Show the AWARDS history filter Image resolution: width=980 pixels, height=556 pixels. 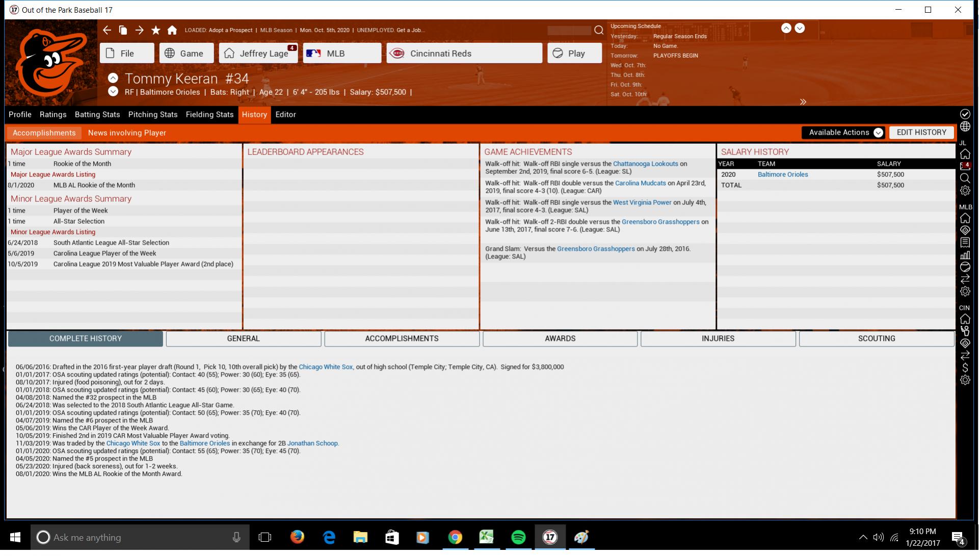(x=560, y=339)
